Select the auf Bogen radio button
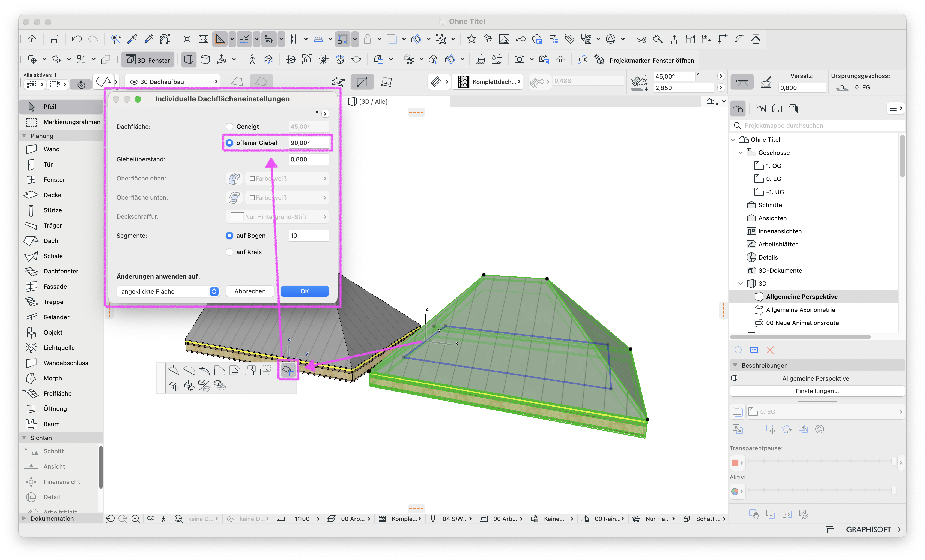The width and height of the screenshot is (925, 560). (229, 236)
